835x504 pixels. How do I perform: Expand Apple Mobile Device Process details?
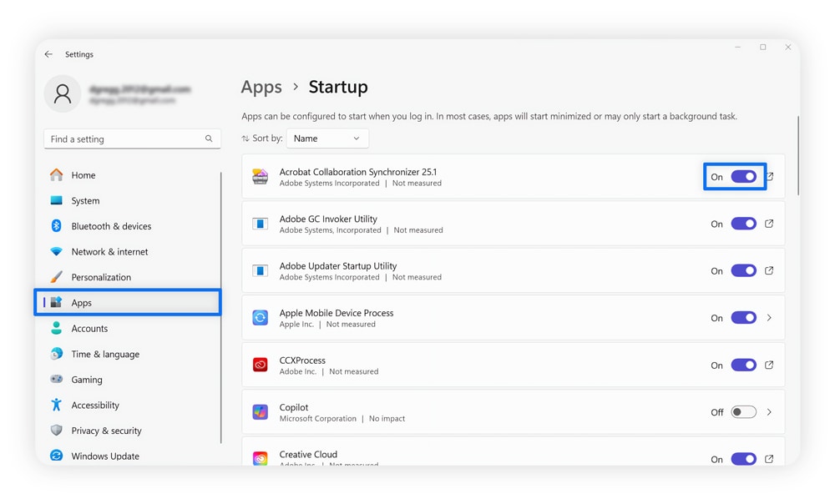[x=769, y=317]
